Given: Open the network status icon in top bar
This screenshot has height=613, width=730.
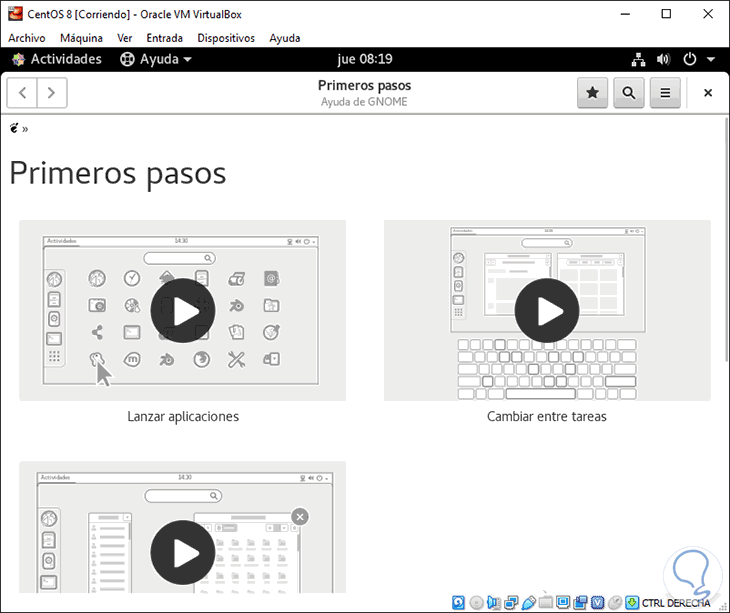Looking at the screenshot, I should [x=638, y=59].
